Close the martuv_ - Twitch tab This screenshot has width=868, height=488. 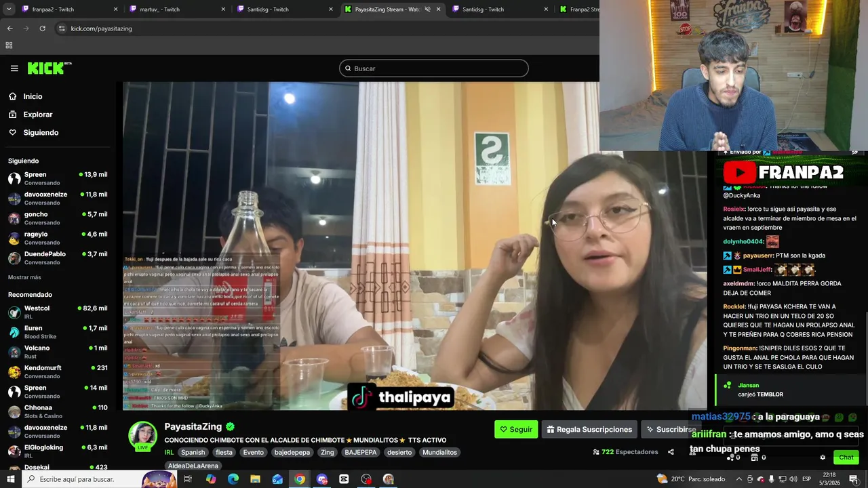pyautogui.click(x=223, y=9)
